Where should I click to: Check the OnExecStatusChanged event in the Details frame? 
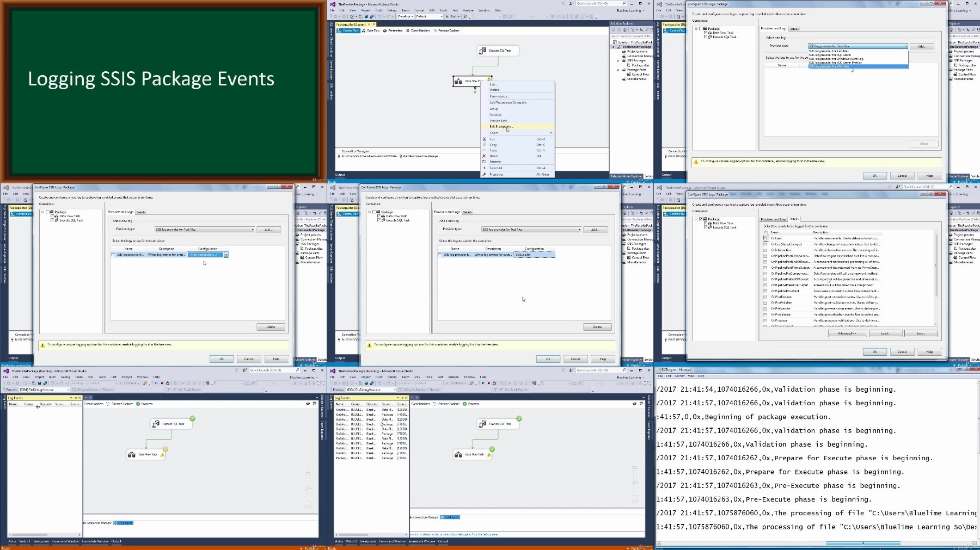pos(765,244)
